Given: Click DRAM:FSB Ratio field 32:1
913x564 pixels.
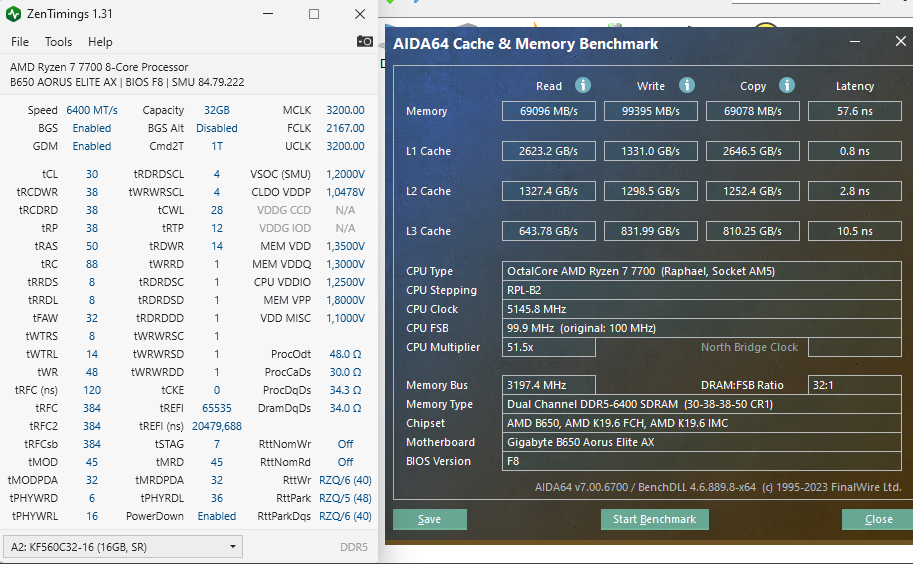Looking at the screenshot, I should [855, 385].
